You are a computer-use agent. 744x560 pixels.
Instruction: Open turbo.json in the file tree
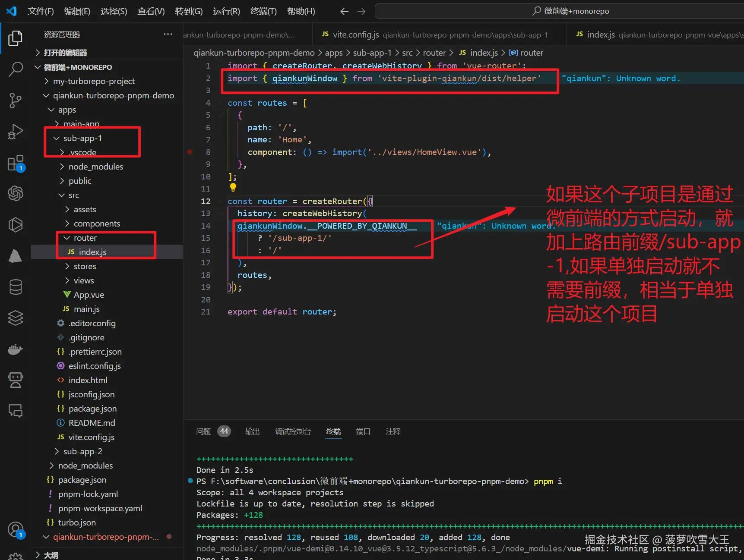(x=107, y=522)
